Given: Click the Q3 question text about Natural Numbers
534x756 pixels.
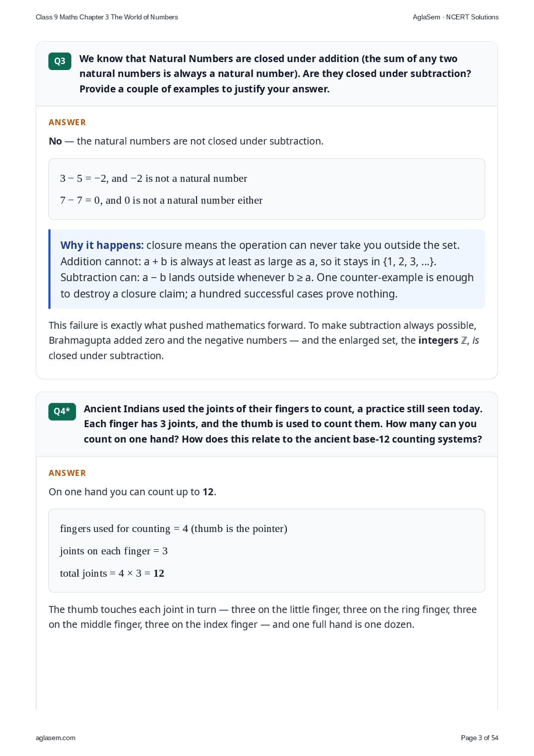Looking at the screenshot, I should click(x=275, y=74).
